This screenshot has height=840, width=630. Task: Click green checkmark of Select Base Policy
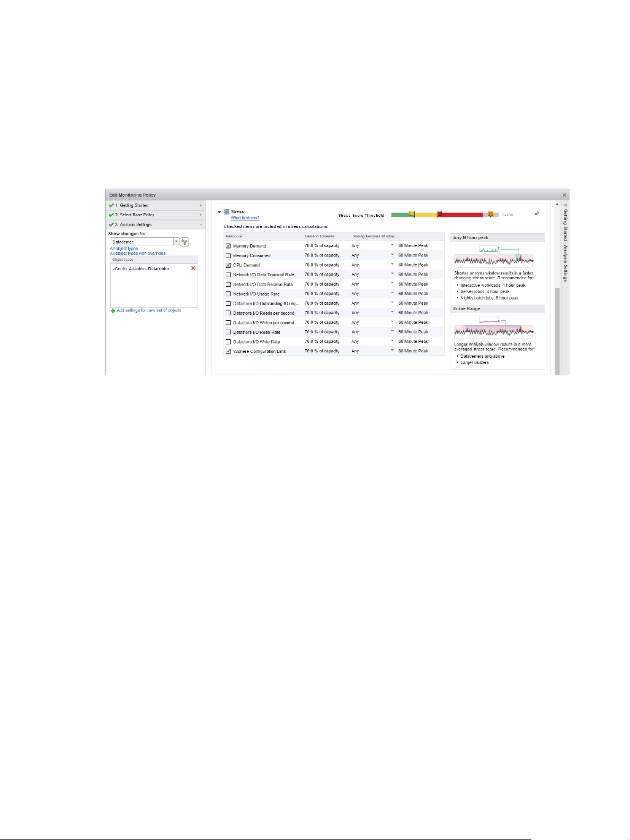pyautogui.click(x=111, y=215)
